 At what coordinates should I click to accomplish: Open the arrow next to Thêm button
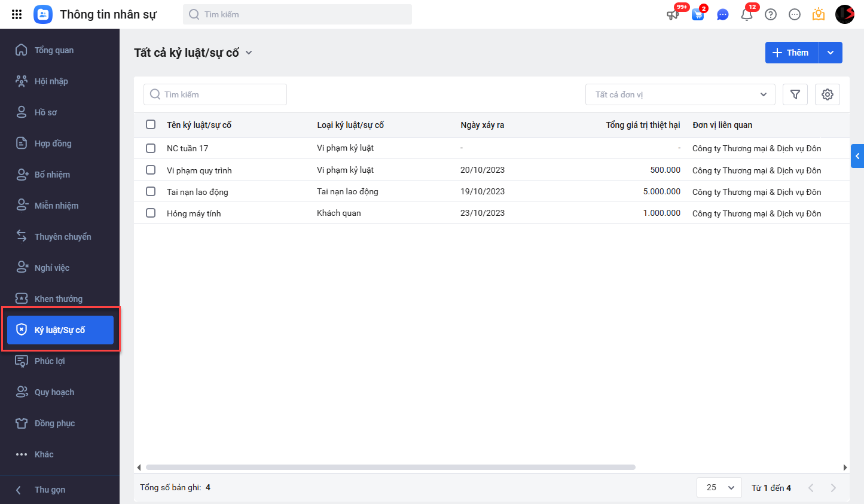[831, 53]
